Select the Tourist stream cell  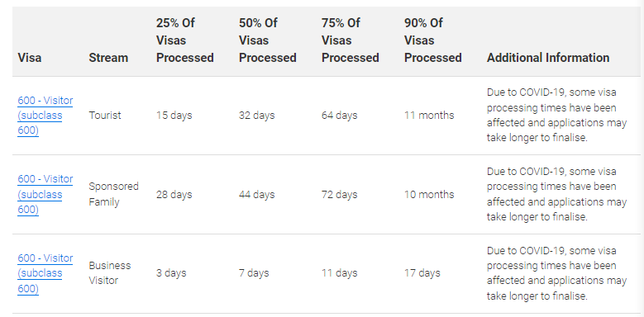pyautogui.click(x=105, y=116)
